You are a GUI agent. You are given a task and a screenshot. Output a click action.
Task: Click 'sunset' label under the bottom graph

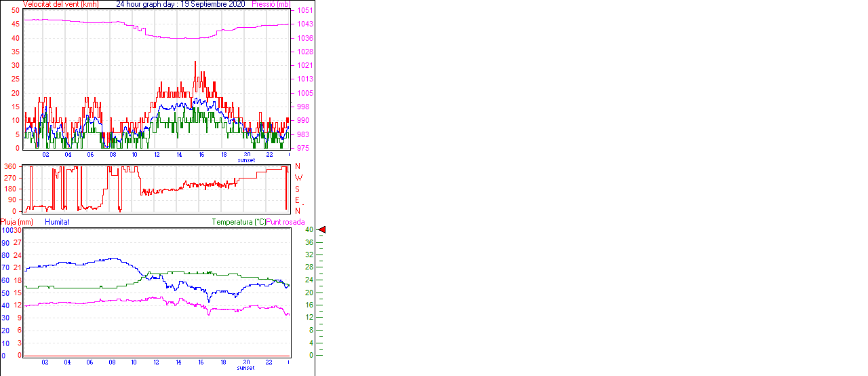coord(246,368)
